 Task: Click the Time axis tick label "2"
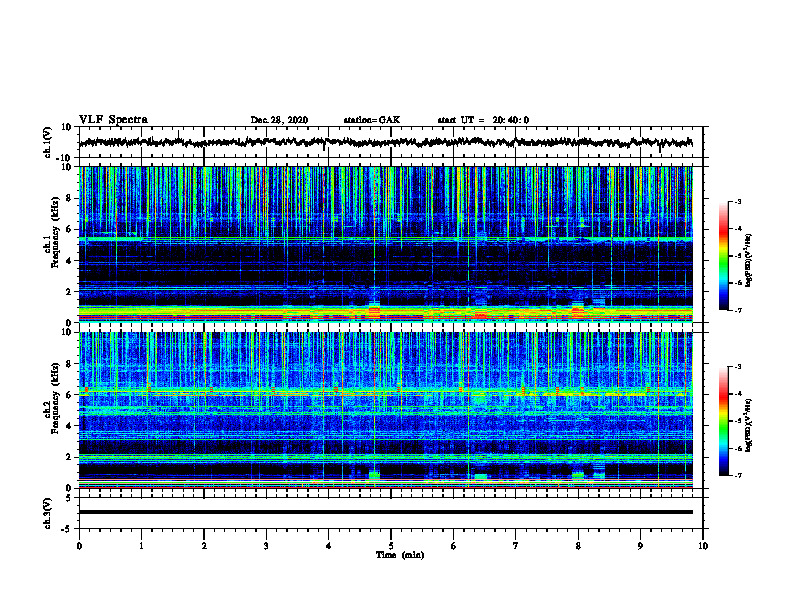[204, 546]
